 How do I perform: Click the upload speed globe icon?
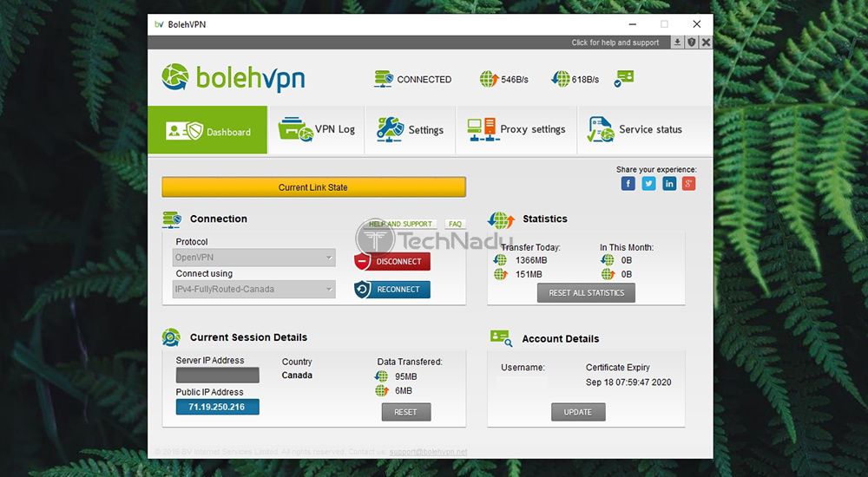(489, 79)
